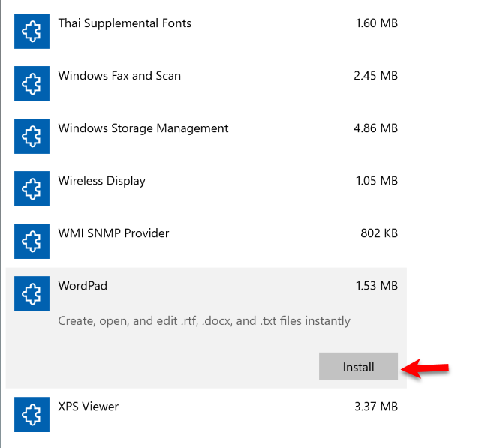Click the 4.86 MB size label
Viewport: 488px width, 448px height.
pos(375,128)
